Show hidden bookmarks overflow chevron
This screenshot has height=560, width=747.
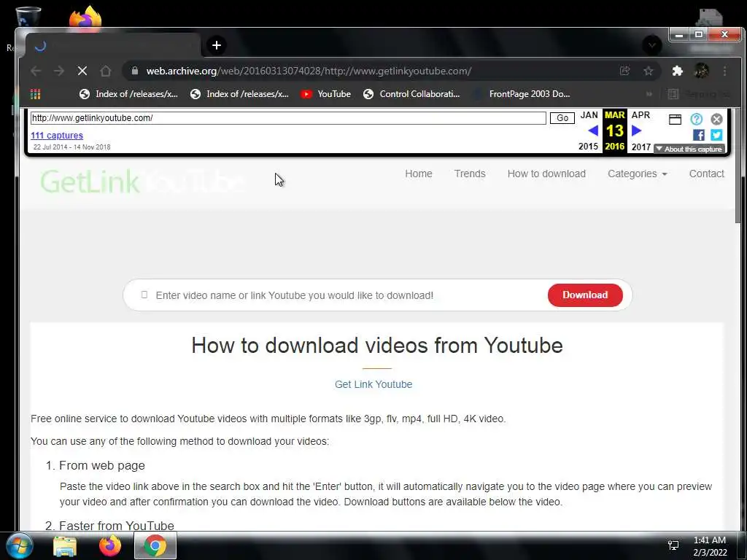(x=649, y=94)
